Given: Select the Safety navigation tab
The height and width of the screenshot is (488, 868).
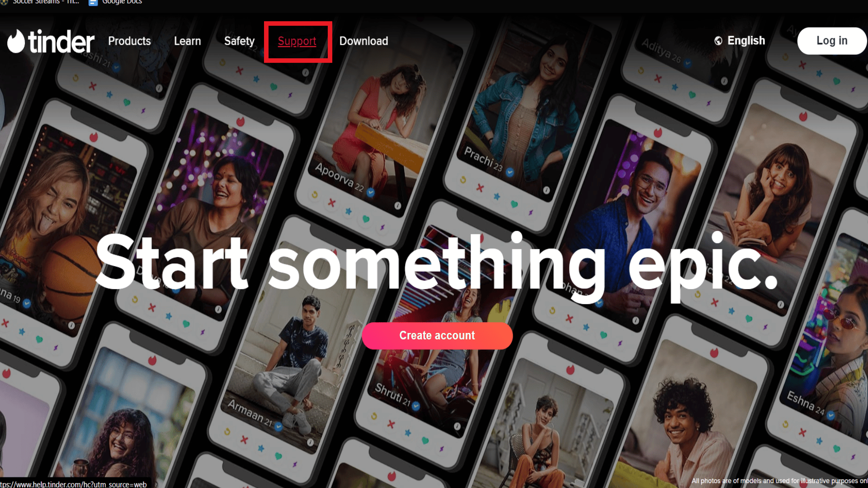Looking at the screenshot, I should click(240, 41).
